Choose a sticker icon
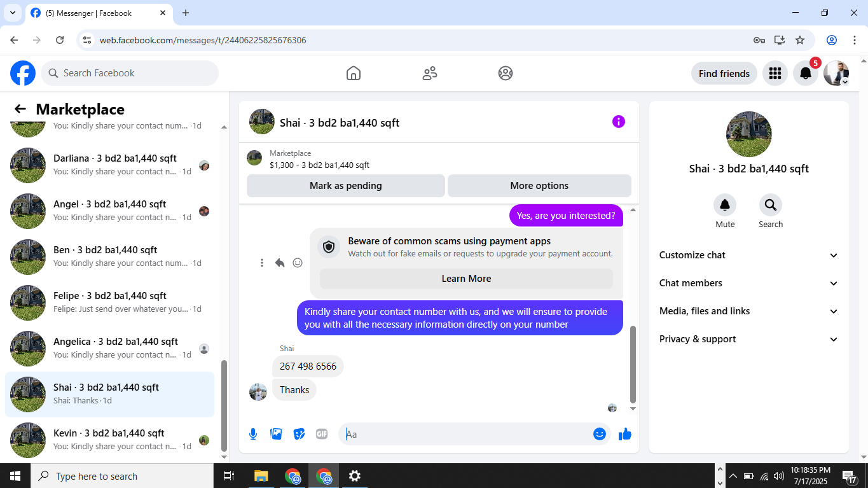The height and width of the screenshot is (488, 868). pyautogui.click(x=299, y=434)
